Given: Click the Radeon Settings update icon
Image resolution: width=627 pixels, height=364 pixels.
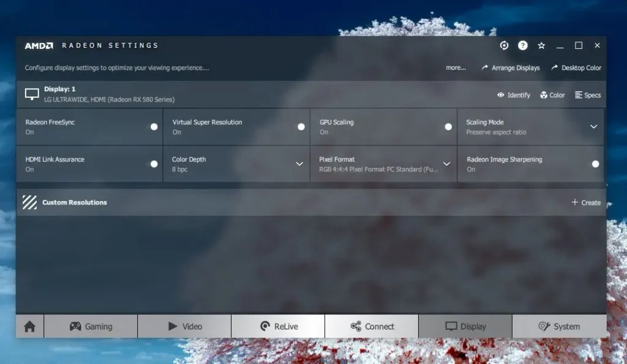Looking at the screenshot, I should [x=504, y=45].
